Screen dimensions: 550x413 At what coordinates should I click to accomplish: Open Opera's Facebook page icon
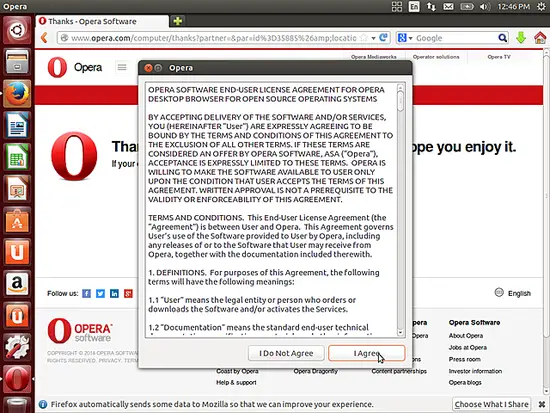(x=86, y=293)
